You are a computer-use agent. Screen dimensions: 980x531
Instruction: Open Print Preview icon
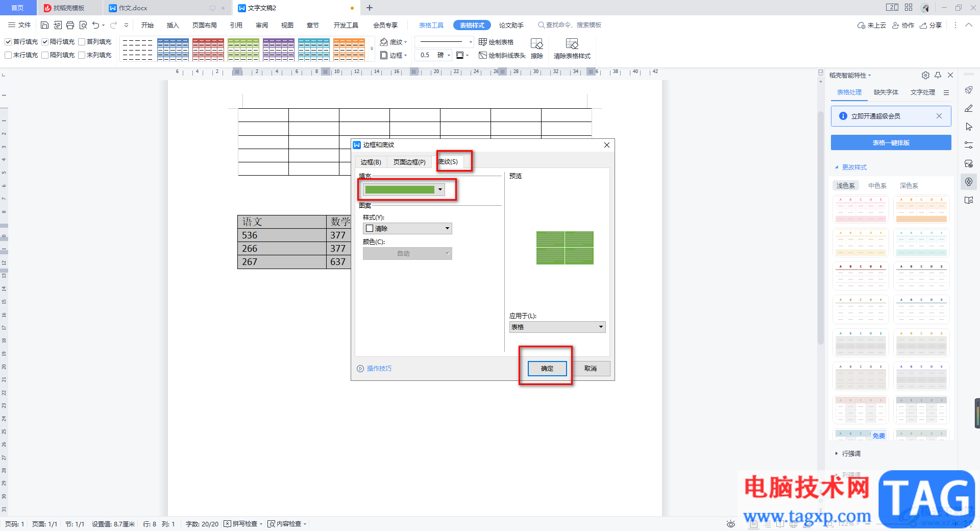(x=83, y=25)
